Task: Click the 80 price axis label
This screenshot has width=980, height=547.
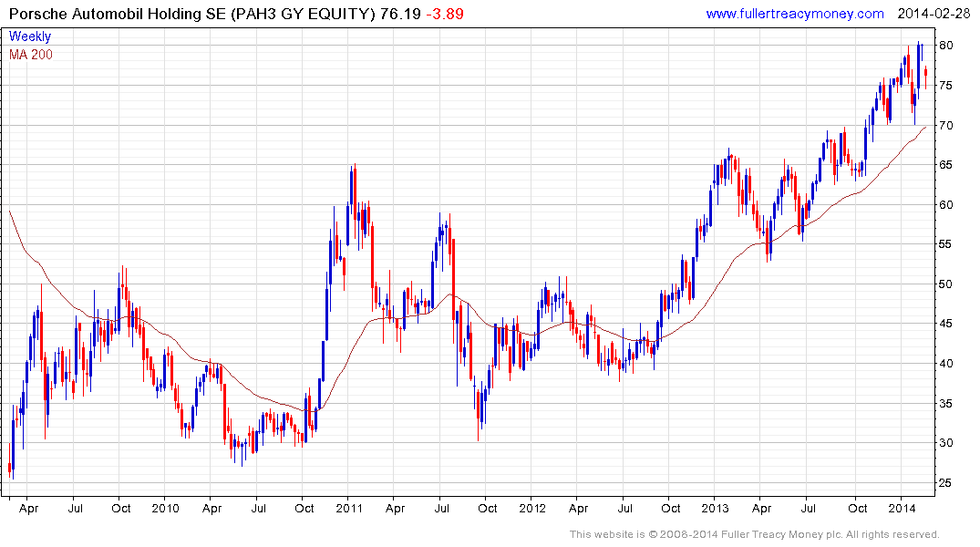Action: click(945, 45)
